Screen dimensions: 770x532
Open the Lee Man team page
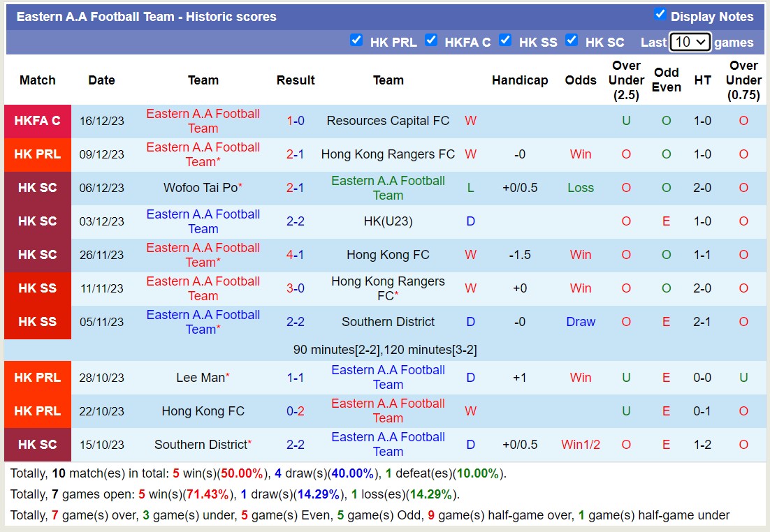[x=201, y=377]
